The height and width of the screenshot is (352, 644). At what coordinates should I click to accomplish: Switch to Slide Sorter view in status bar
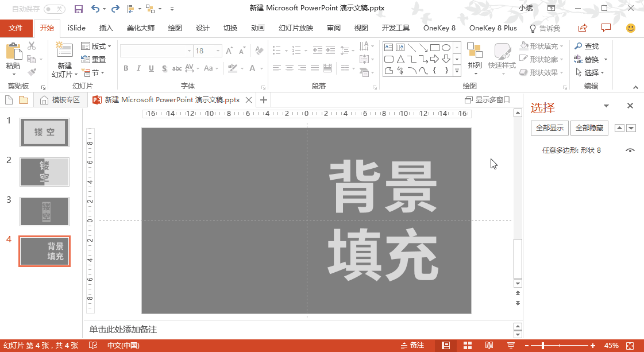pos(468,345)
